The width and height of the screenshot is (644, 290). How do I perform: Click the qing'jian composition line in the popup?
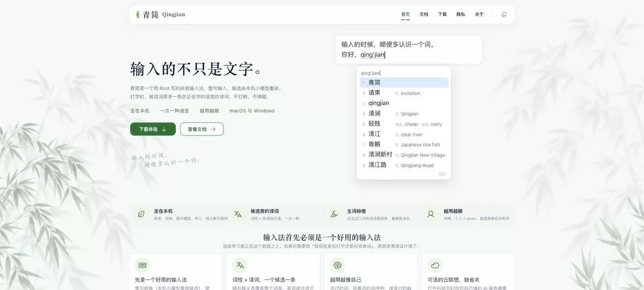click(x=371, y=73)
